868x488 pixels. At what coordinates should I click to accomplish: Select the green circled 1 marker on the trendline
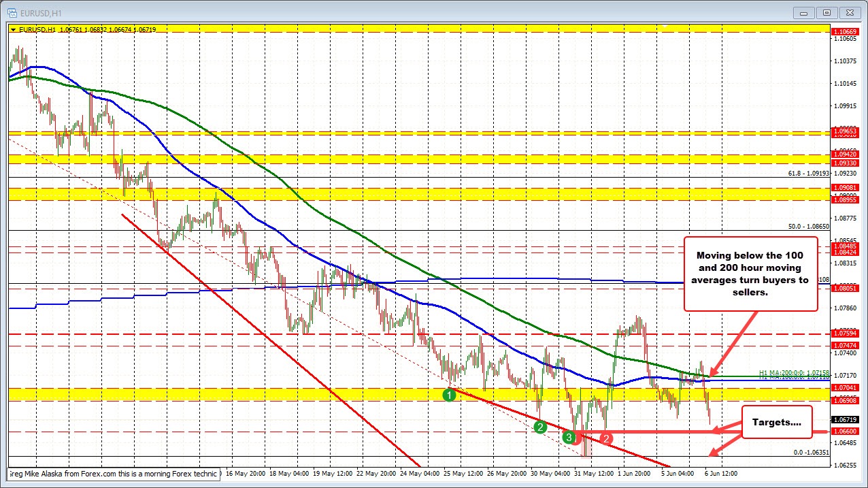pyautogui.click(x=449, y=394)
